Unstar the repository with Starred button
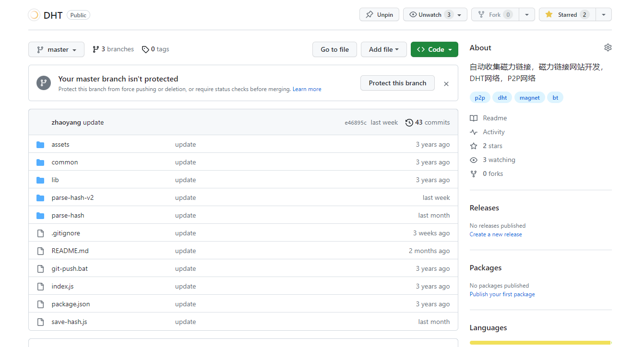This screenshot has width=644, height=347. 568,15
